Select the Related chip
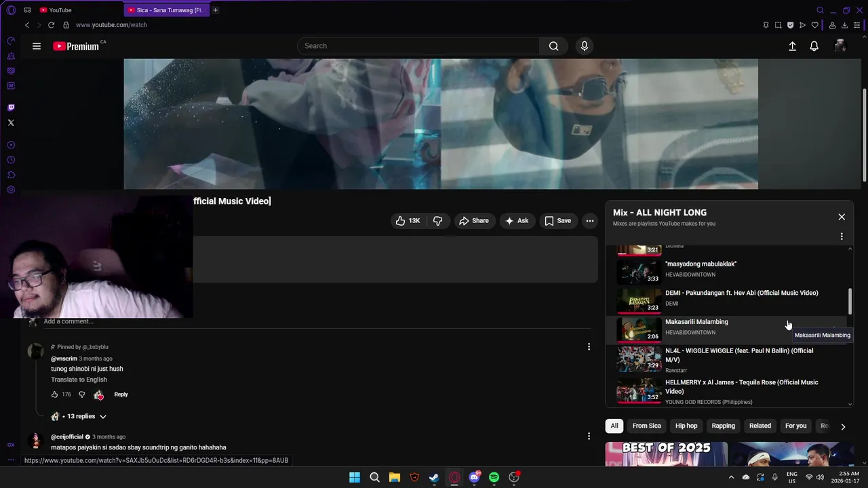This screenshot has height=488, width=868. tap(760, 426)
